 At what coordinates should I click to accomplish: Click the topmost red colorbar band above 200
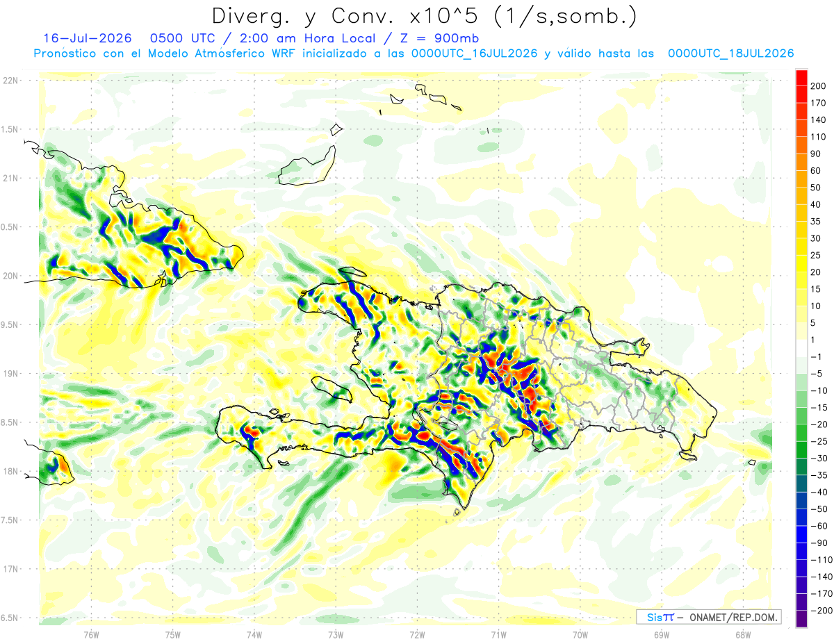(x=801, y=78)
